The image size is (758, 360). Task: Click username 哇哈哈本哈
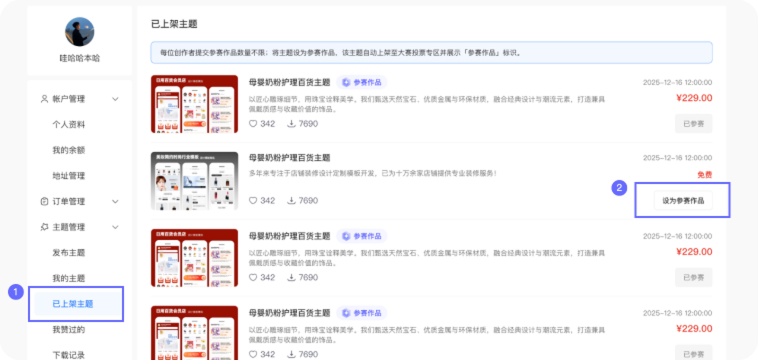80,58
